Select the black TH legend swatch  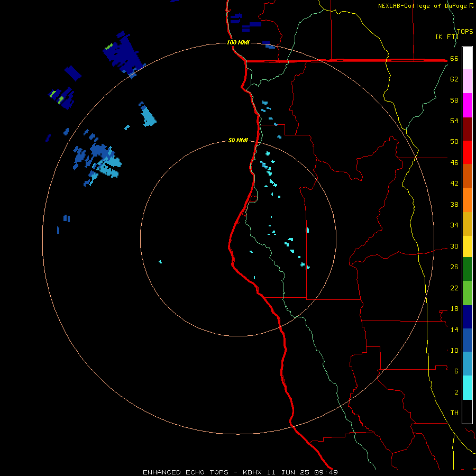467,411
